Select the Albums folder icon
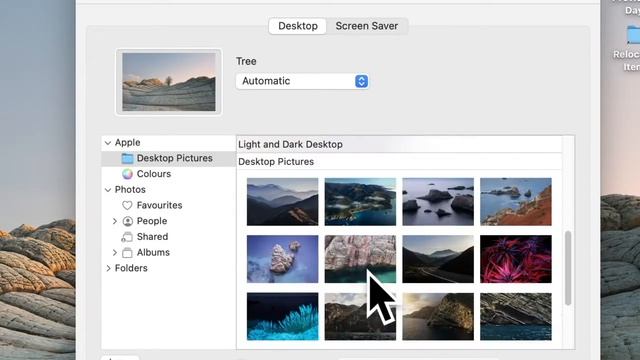 pos(127,253)
